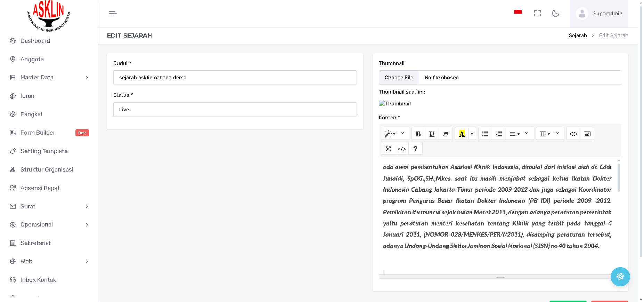644x302 pixels.
Task: Toggle dark mode moon icon
Action: (555, 14)
